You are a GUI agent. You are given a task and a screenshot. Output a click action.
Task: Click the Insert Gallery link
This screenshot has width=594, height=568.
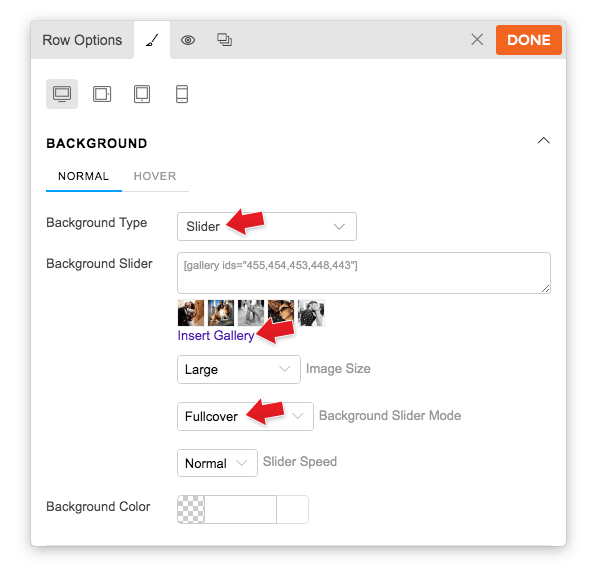click(x=216, y=336)
